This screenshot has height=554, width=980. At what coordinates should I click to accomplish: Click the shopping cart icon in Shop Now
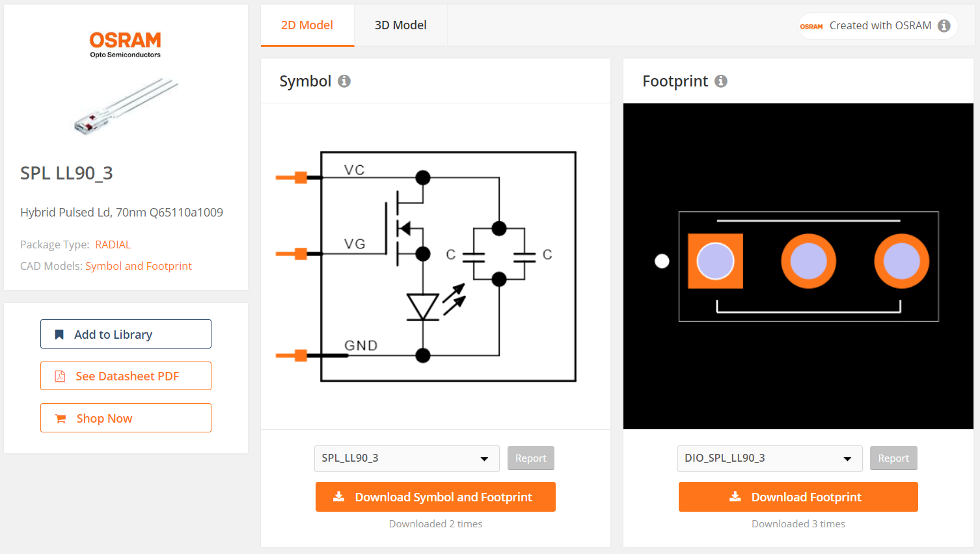click(x=61, y=419)
